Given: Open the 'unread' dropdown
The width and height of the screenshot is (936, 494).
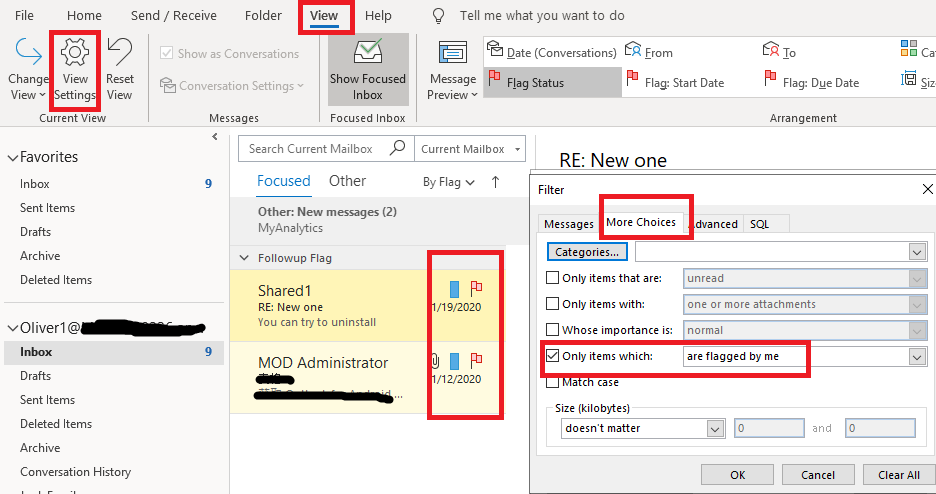Looking at the screenshot, I should point(917,279).
